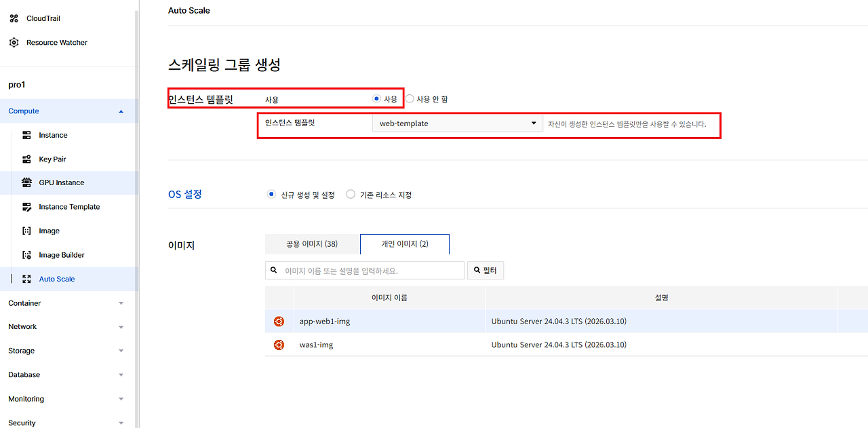The width and height of the screenshot is (868, 428).
Task: Click the GPU Instance icon
Action: pyautogui.click(x=27, y=183)
